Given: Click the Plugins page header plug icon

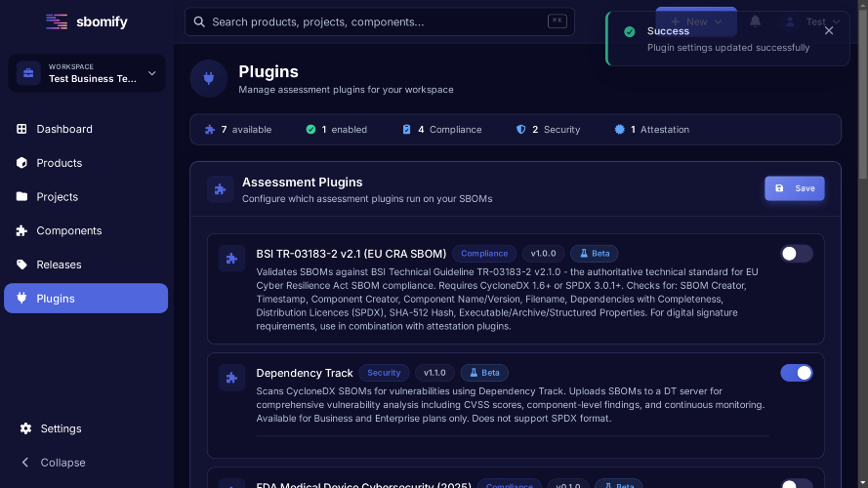Looking at the screenshot, I should [x=209, y=78].
